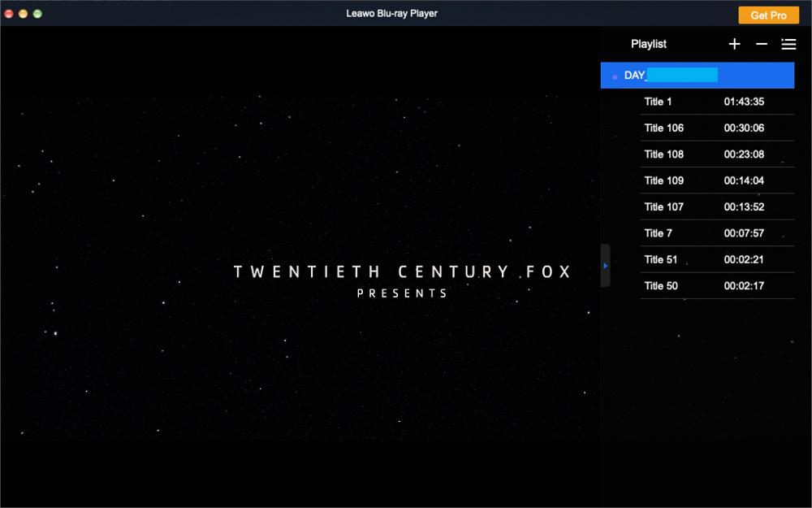Click the duration 01:43:35 beside Title 1

coord(744,101)
